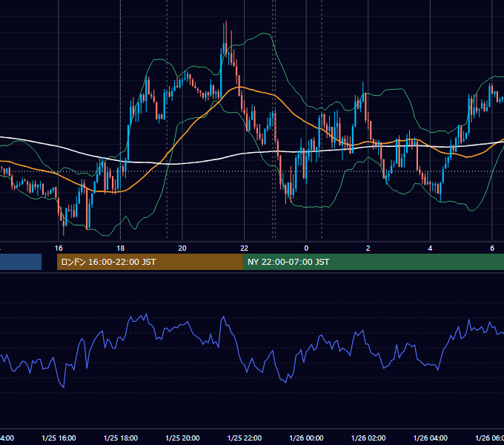The image size is (504, 445).
Task: Click the 16 hour axis label
Action: point(59,248)
